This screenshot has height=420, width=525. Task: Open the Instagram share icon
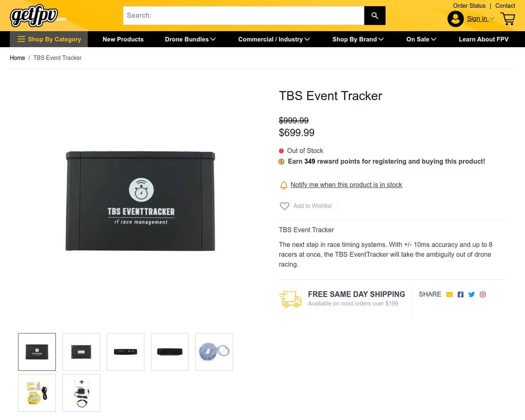482,294
